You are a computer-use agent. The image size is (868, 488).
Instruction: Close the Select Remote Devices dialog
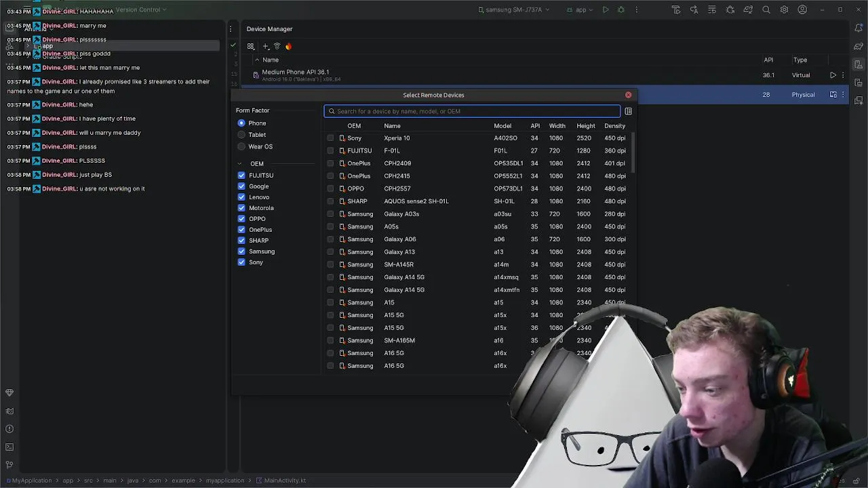(628, 95)
